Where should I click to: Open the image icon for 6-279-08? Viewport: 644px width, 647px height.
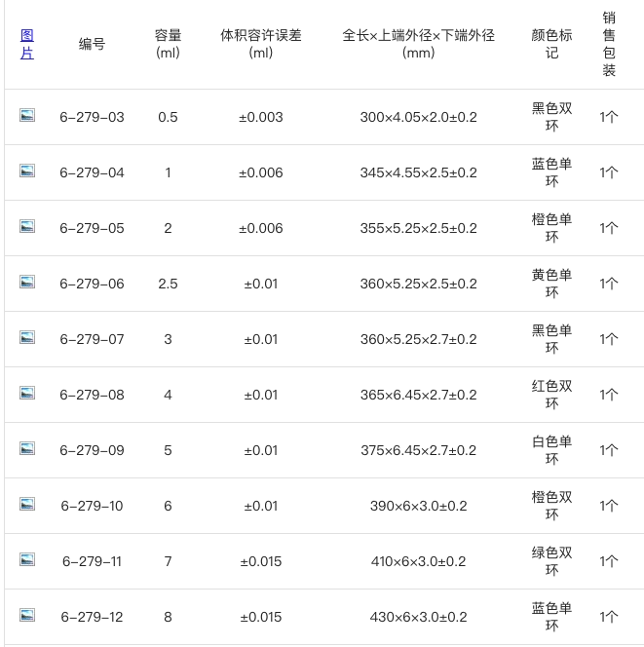27,394
